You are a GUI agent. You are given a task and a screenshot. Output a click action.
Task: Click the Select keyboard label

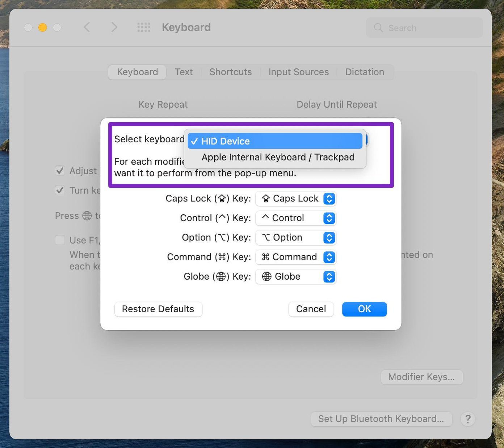tap(149, 139)
